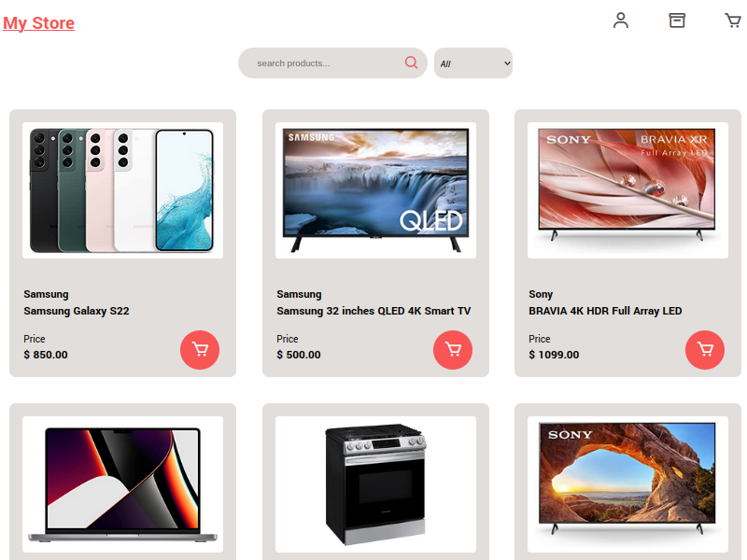Open the Sony TV with rock arch image
Image resolution: width=747 pixels, height=560 pixels.
(x=627, y=484)
